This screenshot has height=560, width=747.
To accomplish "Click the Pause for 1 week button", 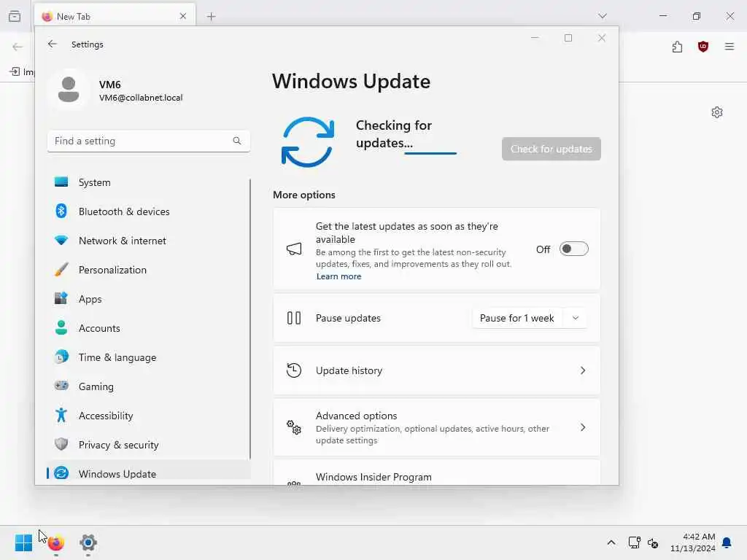I will pyautogui.click(x=517, y=318).
